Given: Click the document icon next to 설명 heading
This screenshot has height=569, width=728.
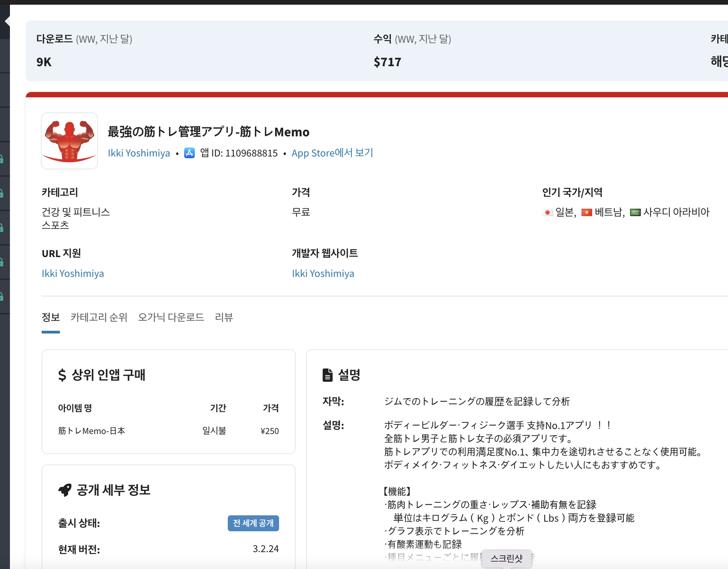Looking at the screenshot, I should click(327, 375).
